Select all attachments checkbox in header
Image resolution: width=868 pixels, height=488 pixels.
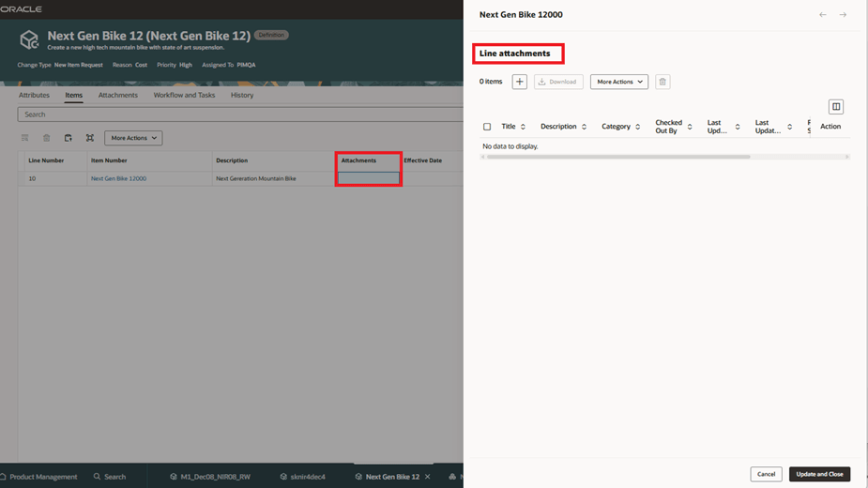[487, 127]
